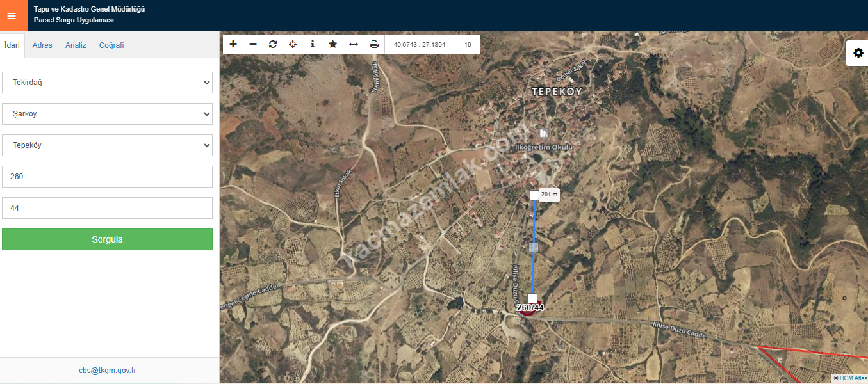Print the map using printer icon
Image resolution: width=868 pixels, height=384 pixels.
[x=374, y=44]
